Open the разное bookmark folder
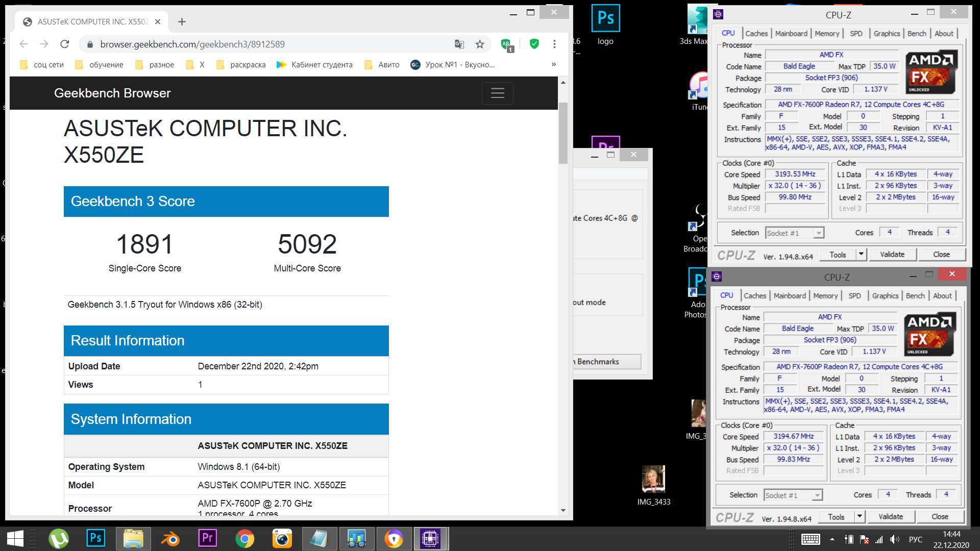 155,65
